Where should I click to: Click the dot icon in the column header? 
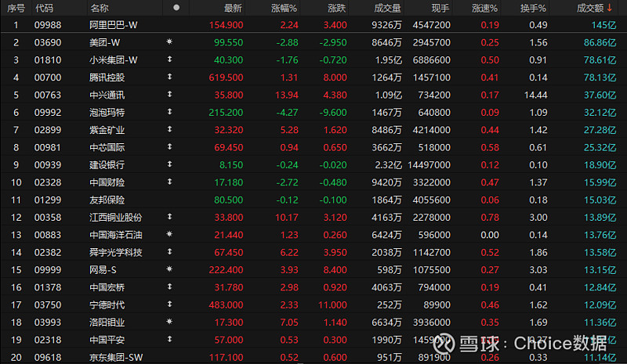click(x=176, y=7)
